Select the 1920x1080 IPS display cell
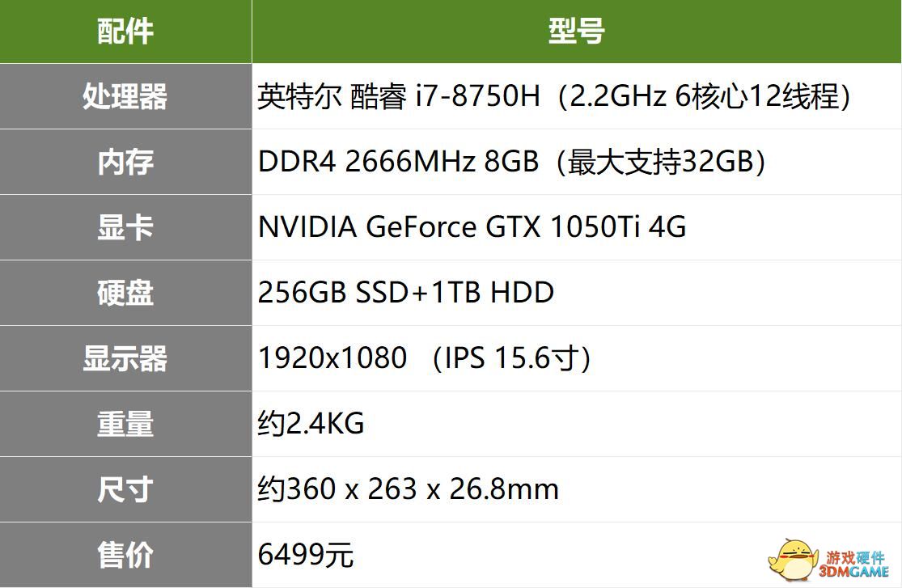This screenshot has height=588, width=902. (x=577, y=358)
